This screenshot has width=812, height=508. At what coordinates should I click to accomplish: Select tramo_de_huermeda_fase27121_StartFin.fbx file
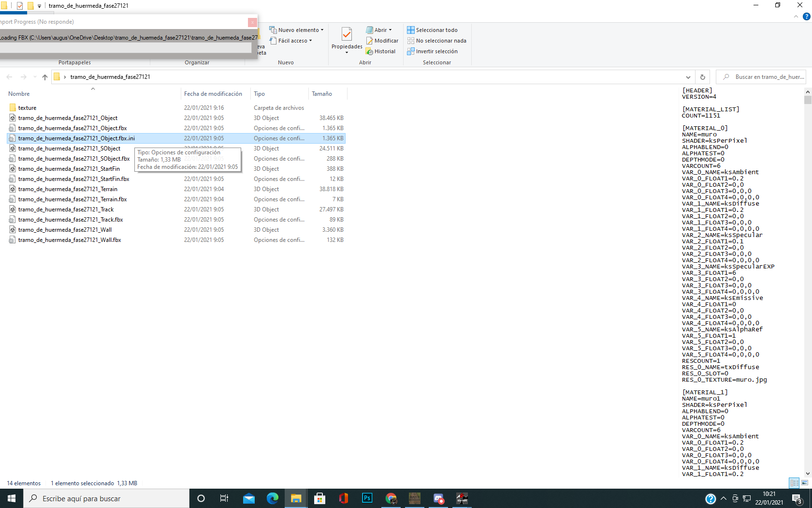(176, 179)
